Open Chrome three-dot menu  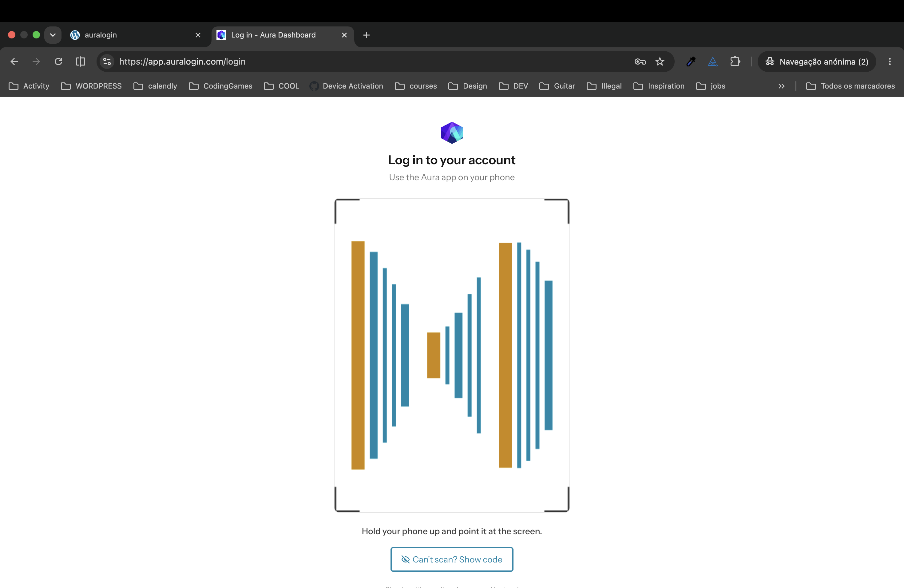click(890, 62)
